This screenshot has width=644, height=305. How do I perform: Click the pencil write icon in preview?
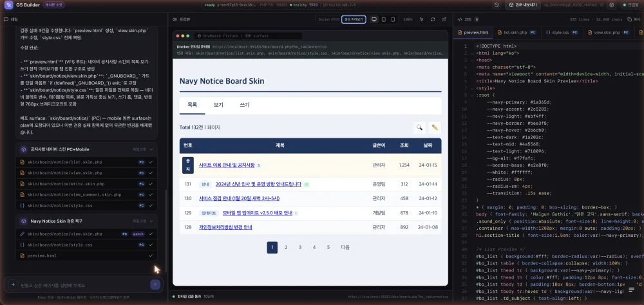click(435, 127)
